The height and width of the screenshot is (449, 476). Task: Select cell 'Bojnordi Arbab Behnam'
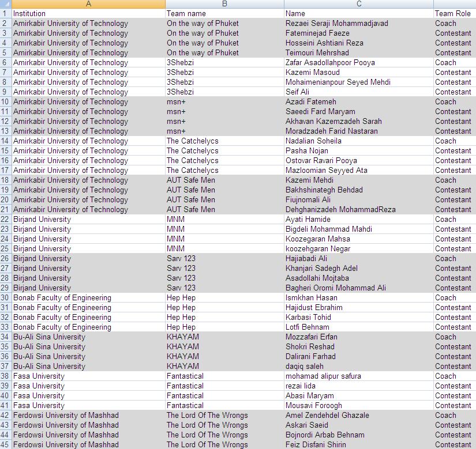359,435
